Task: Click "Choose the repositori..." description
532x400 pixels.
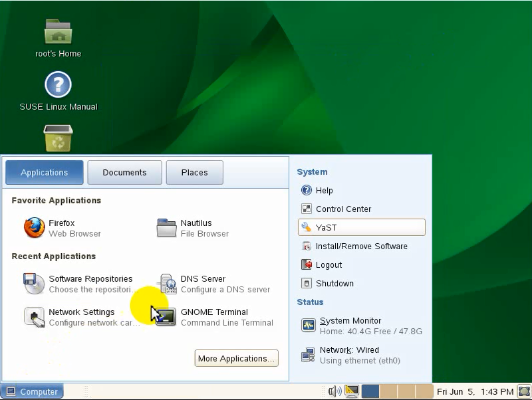Action: [x=94, y=290]
